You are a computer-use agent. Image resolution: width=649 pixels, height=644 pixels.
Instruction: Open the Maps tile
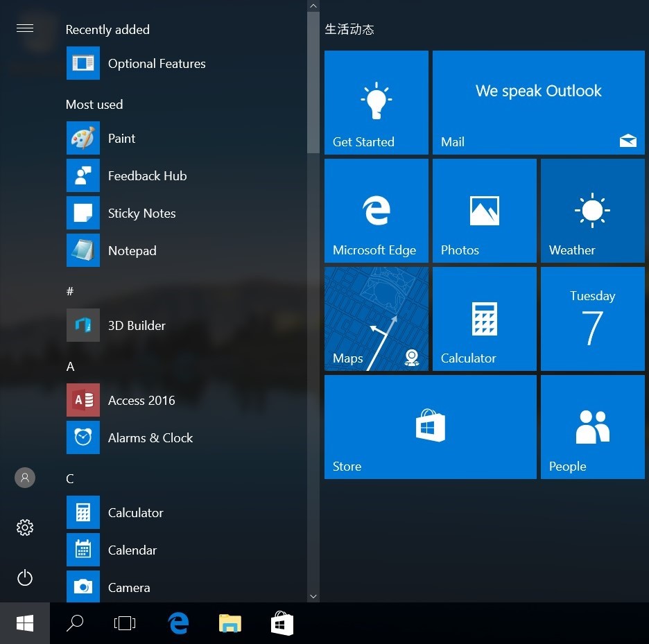coord(377,319)
